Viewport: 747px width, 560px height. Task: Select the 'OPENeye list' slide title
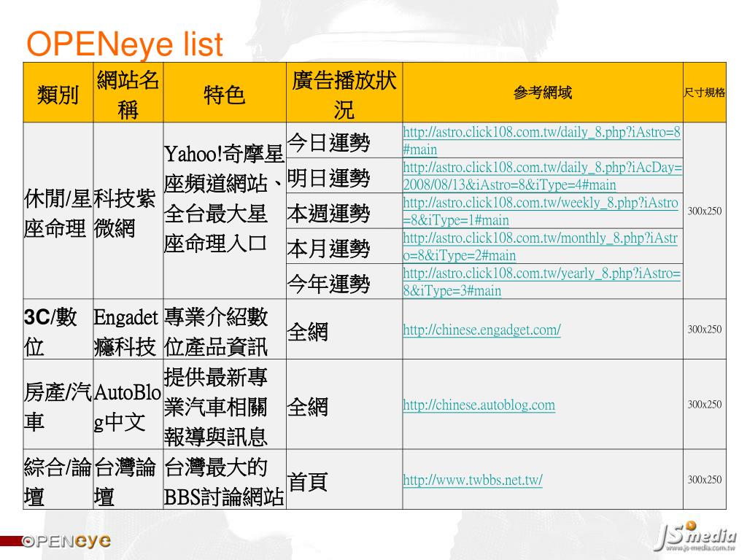pyautogui.click(x=124, y=44)
